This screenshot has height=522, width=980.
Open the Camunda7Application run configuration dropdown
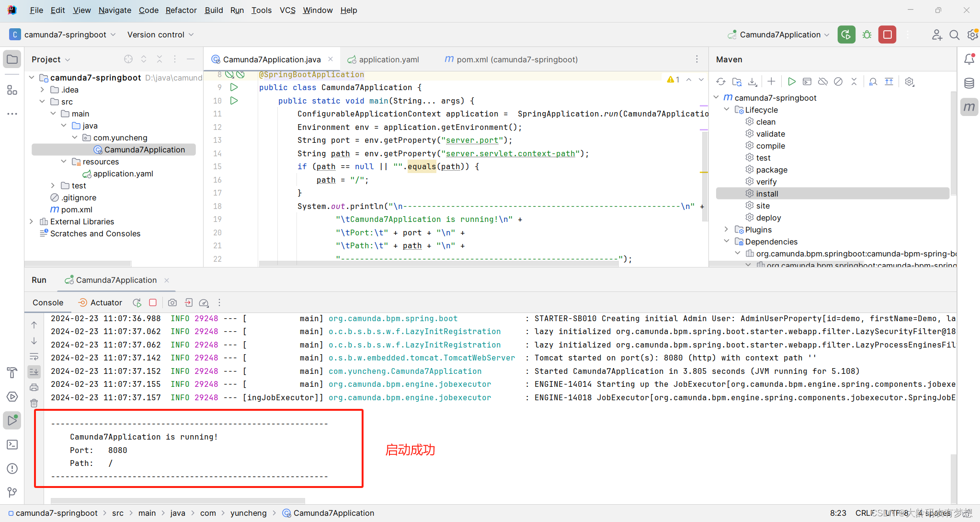[x=778, y=35]
